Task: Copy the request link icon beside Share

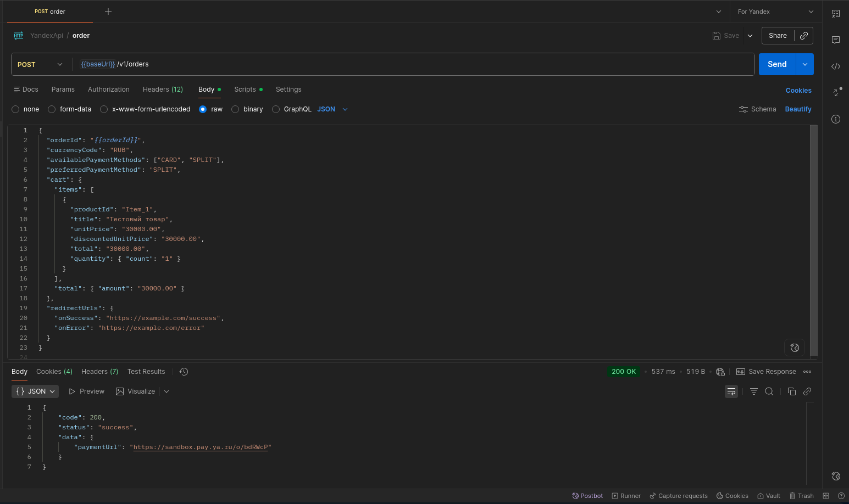Action: [803, 36]
